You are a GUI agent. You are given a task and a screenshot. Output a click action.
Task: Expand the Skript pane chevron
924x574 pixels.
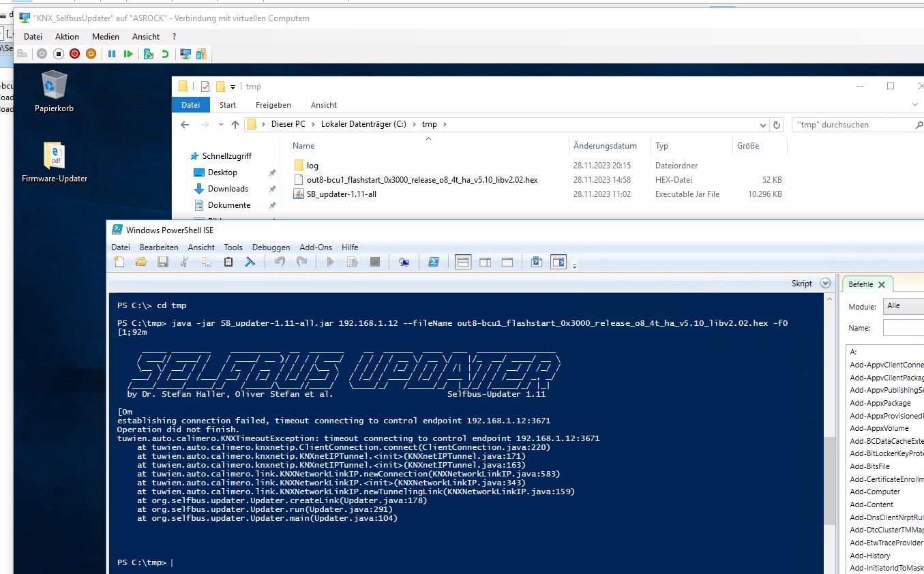click(x=826, y=284)
